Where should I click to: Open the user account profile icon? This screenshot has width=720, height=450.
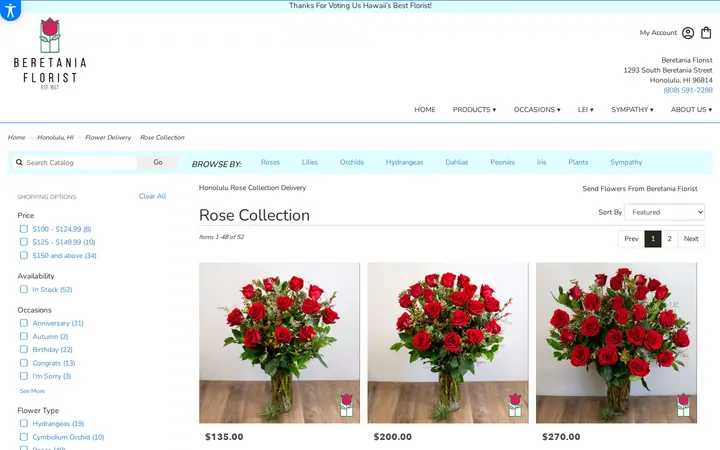click(x=687, y=33)
